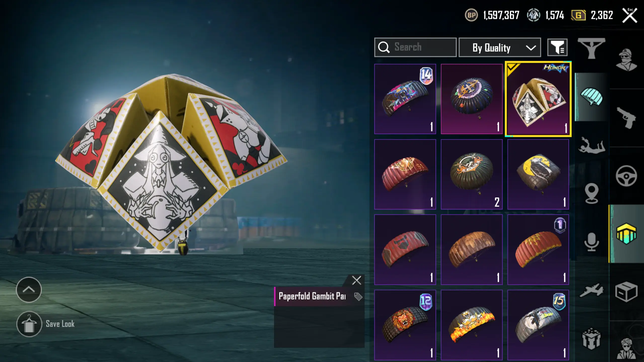Click the price tag icon beside Paperfold Gambit
This screenshot has width=644, height=362.
click(358, 297)
